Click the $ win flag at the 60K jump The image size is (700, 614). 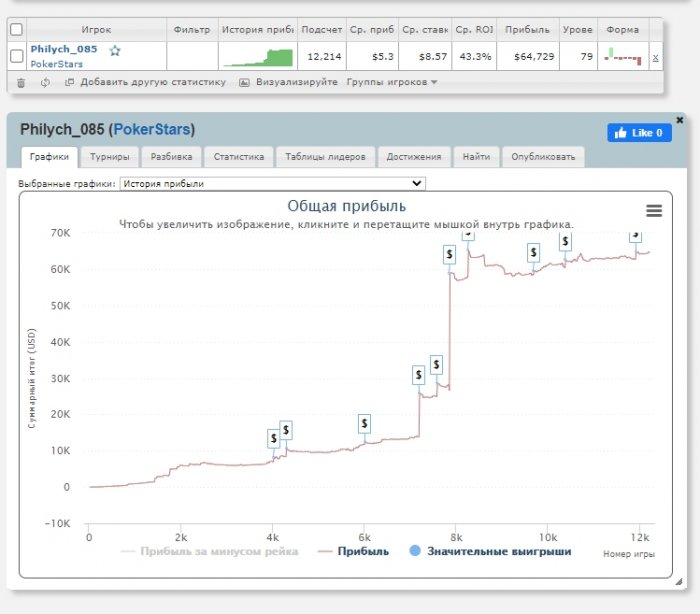(450, 254)
